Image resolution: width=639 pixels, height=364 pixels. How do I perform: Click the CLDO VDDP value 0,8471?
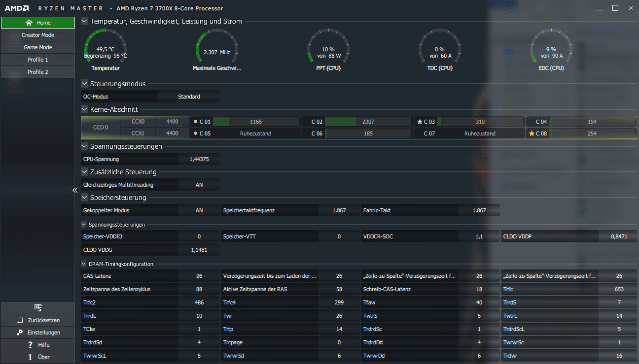[x=619, y=236]
